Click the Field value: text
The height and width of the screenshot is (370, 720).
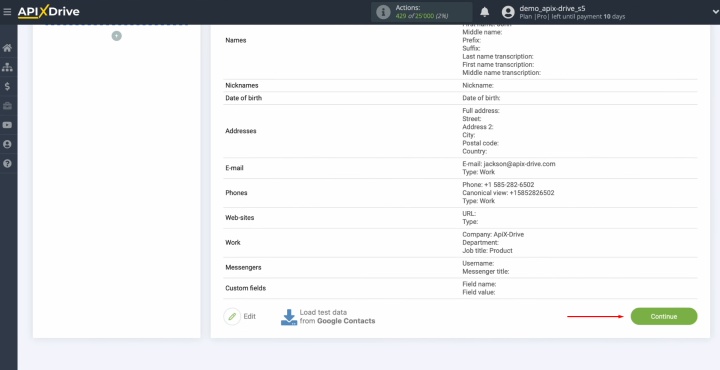click(479, 292)
